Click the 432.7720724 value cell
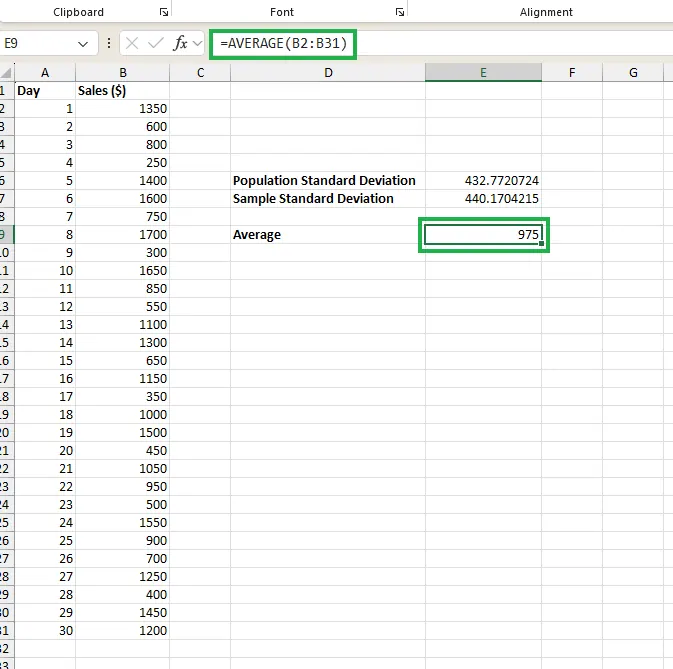 [483, 181]
